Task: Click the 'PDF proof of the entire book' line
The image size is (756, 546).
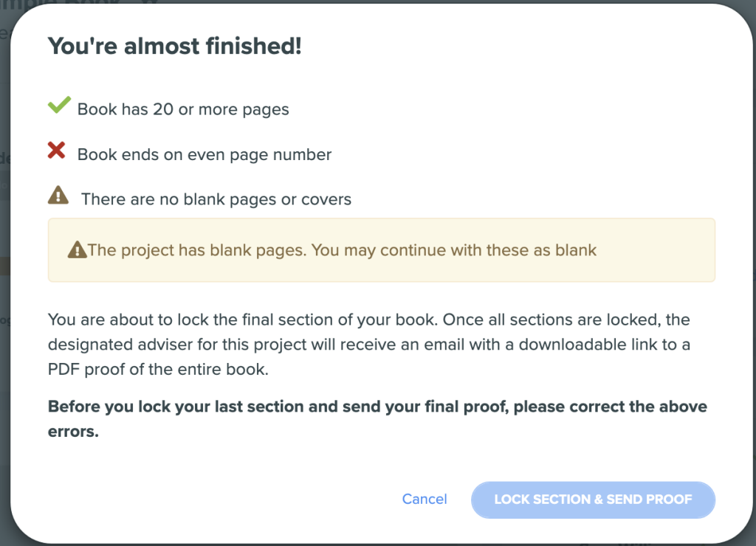Action: [x=158, y=369]
